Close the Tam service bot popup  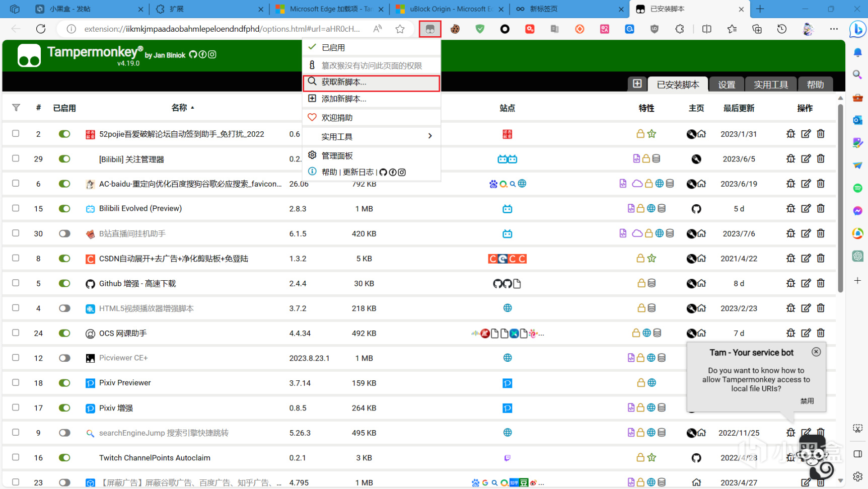[816, 352]
